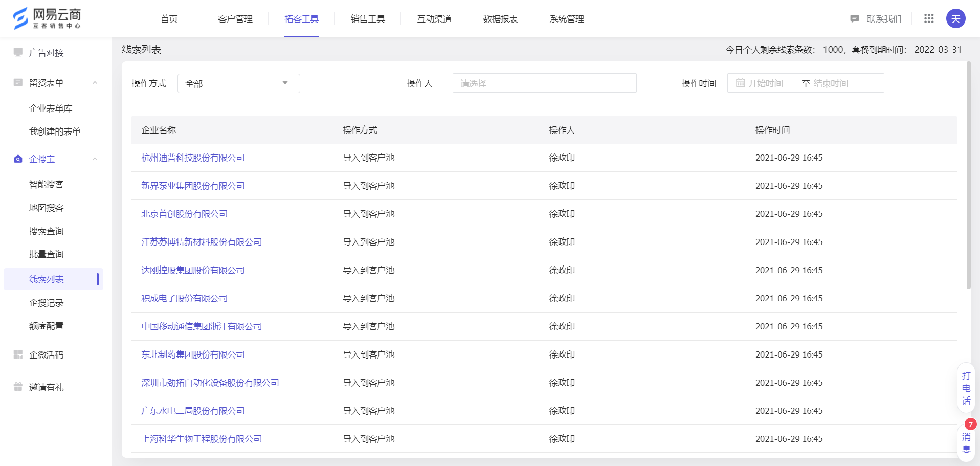Viewport: 980px width, 466px height.
Task: Click the 企微活码 QR icon
Action: tap(18, 354)
